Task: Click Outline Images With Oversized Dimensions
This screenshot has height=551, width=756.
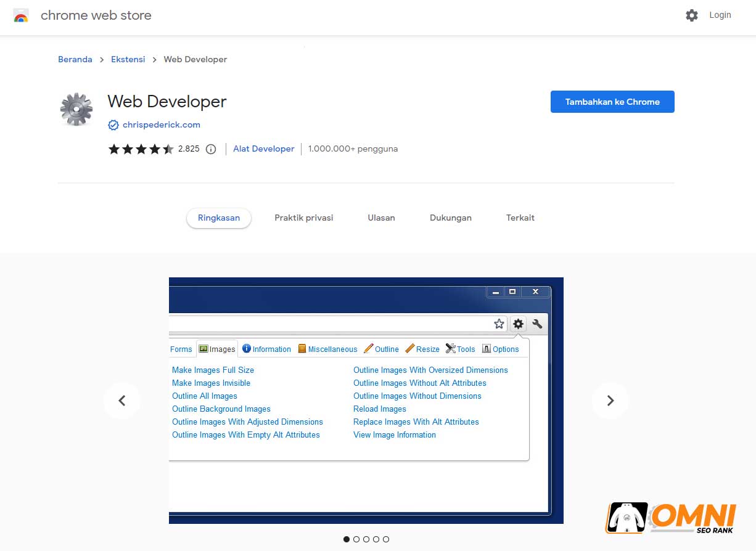Action: click(x=430, y=370)
